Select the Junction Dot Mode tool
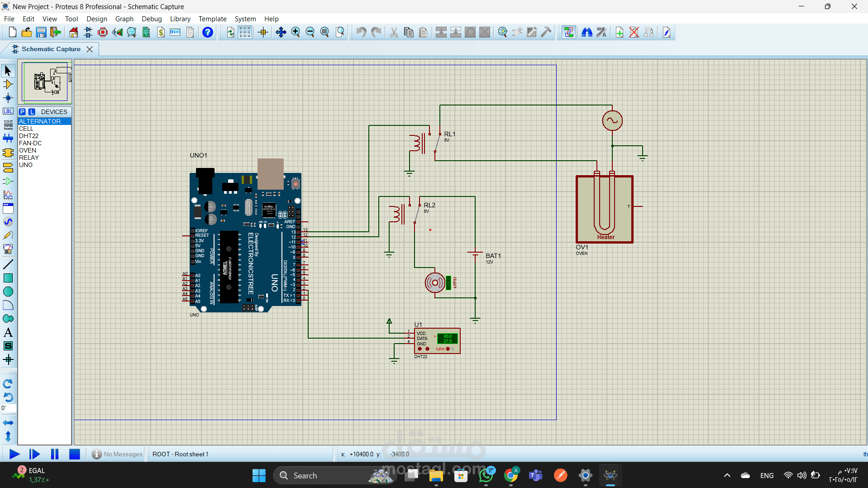Screen dimensions: 868x488 click(x=8, y=98)
